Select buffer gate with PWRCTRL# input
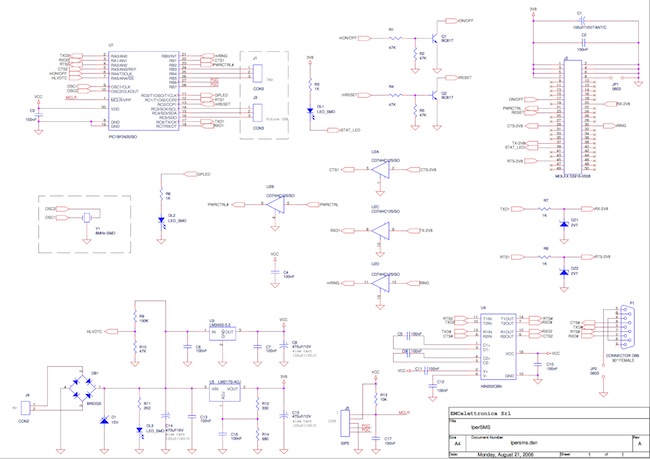This screenshot has width=650, height=459. click(275, 204)
